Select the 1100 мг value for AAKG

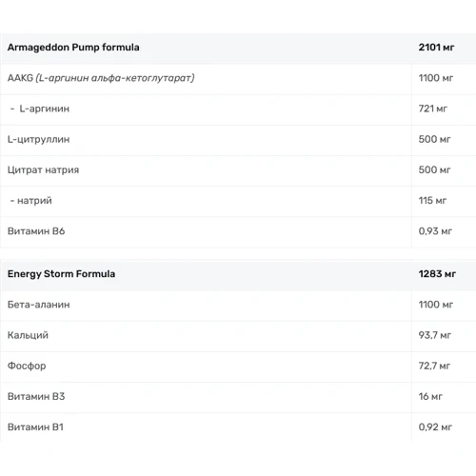(x=436, y=78)
